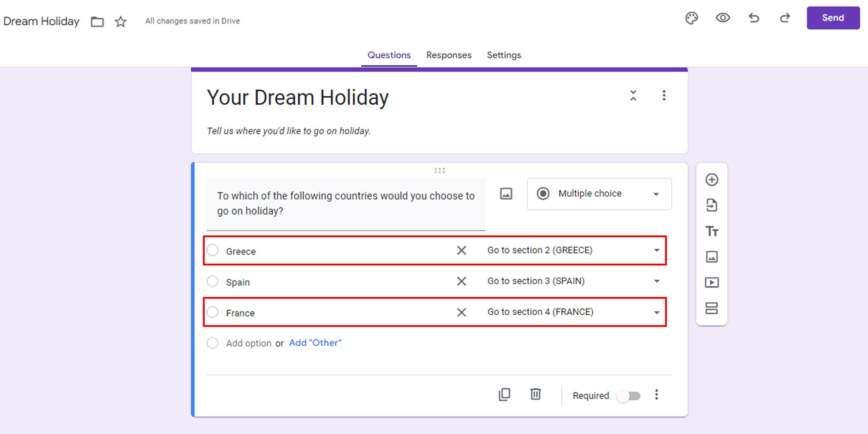The height and width of the screenshot is (434, 868).
Task: Open the Settings tab
Action: (504, 55)
